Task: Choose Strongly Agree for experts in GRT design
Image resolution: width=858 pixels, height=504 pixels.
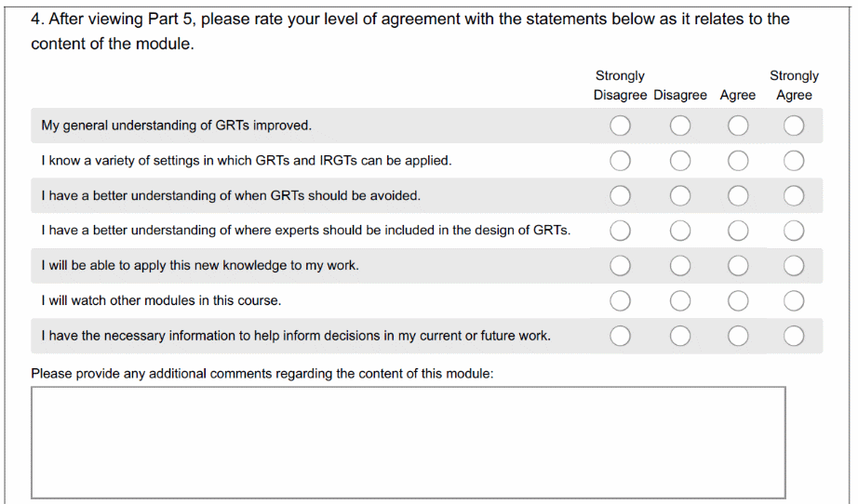Action: pos(794,231)
